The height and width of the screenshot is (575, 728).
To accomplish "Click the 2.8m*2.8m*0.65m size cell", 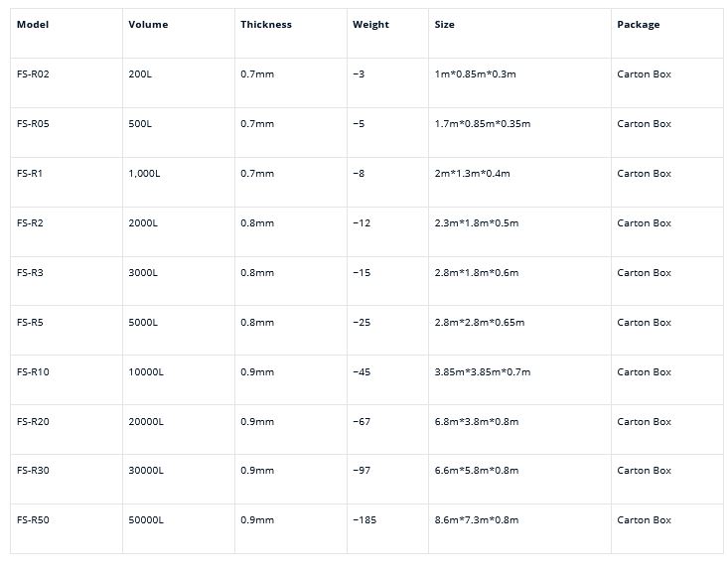I will 479,323.
